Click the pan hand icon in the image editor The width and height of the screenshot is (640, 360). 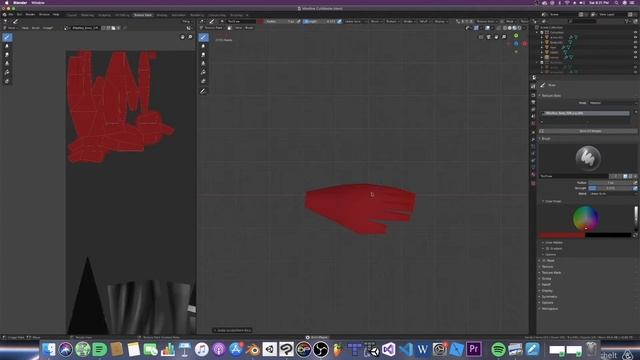click(182, 37)
